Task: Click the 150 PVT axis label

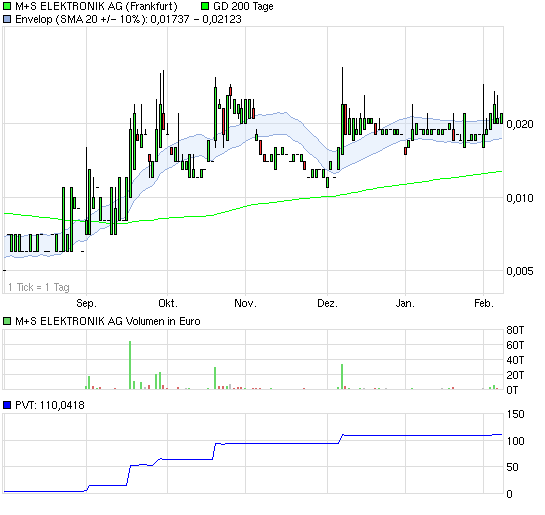Action: point(515,415)
